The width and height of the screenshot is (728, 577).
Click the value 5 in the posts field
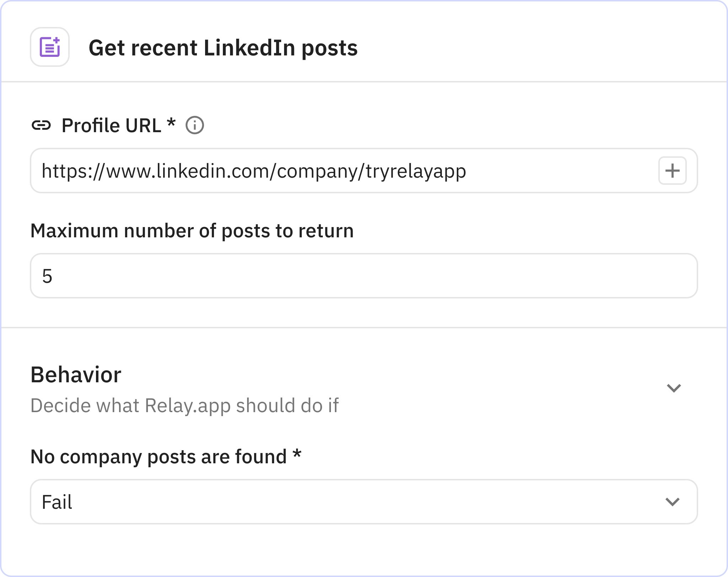click(x=47, y=276)
